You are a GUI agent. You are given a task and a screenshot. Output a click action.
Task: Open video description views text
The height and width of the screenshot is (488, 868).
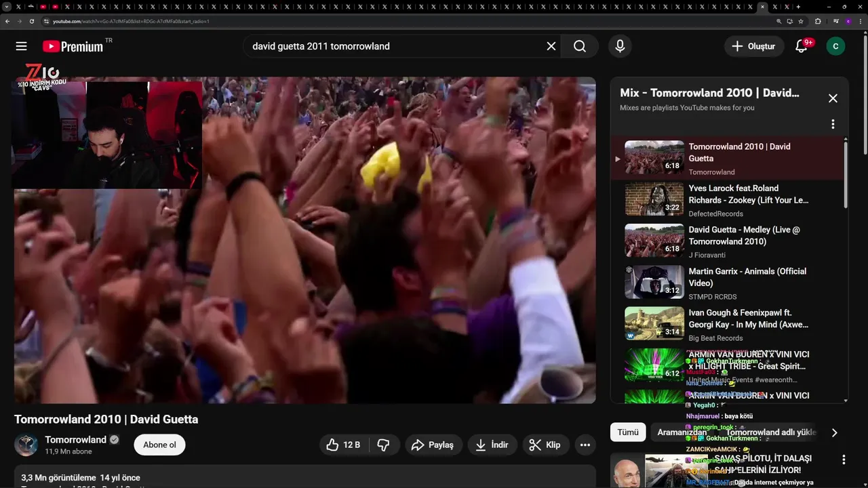tap(81, 478)
